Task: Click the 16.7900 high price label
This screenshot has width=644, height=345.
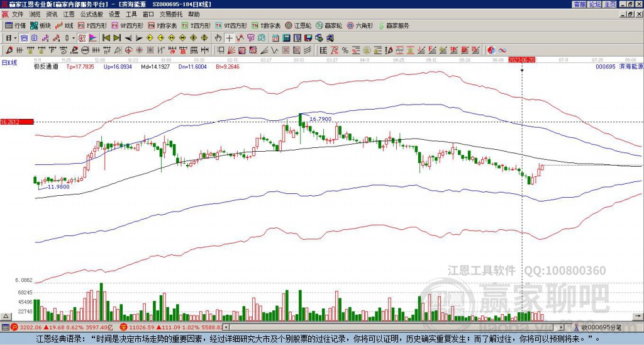Action: click(320, 119)
